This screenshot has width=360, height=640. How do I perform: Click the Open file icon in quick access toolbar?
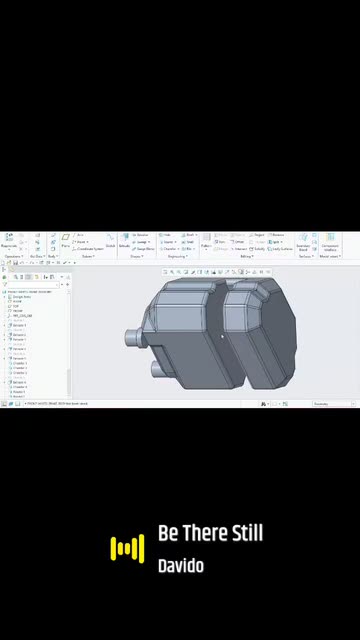pyautogui.click(x=9, y=262)
